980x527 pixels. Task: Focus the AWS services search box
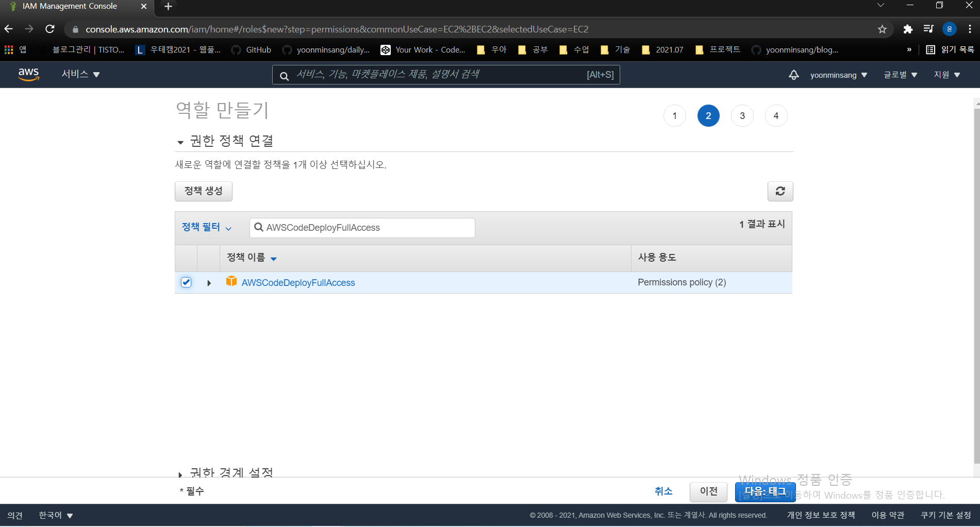pos(446,75)
